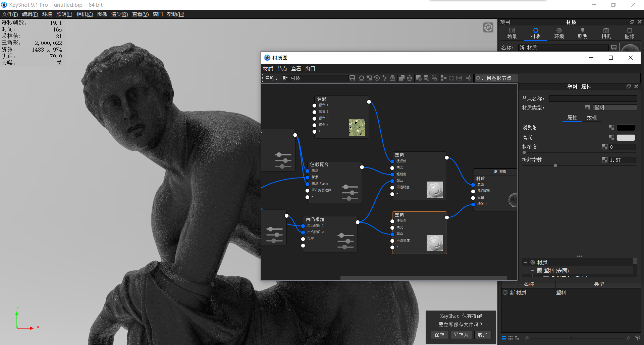644x345 pixels.
Task: Open the 节点 menu in material graph
Action: pyautogui.click(x=282, y=68)
